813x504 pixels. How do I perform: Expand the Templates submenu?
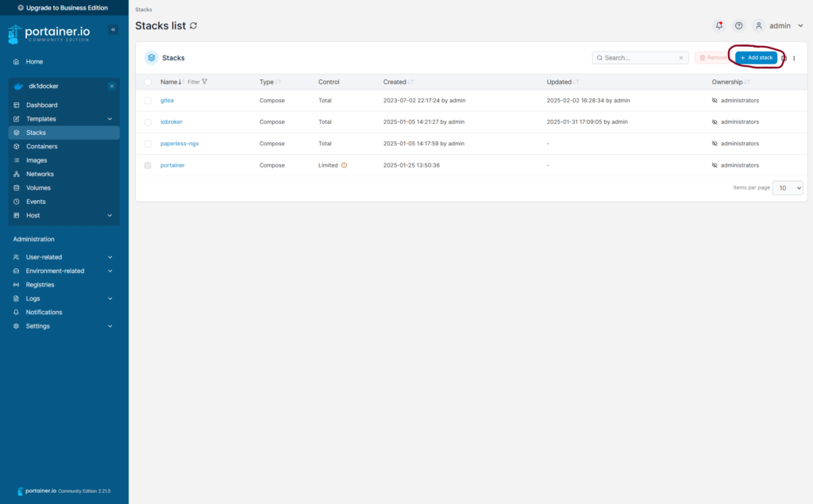[x=110, y=119]
